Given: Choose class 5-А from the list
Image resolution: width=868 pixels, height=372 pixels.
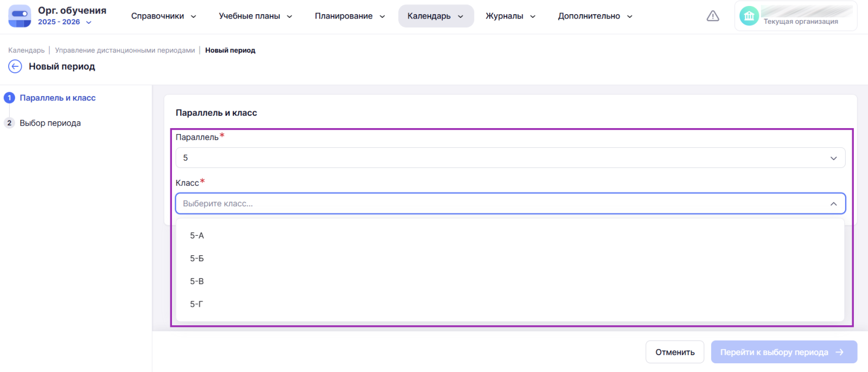Looking at the screenshot, I should [510, 236].
